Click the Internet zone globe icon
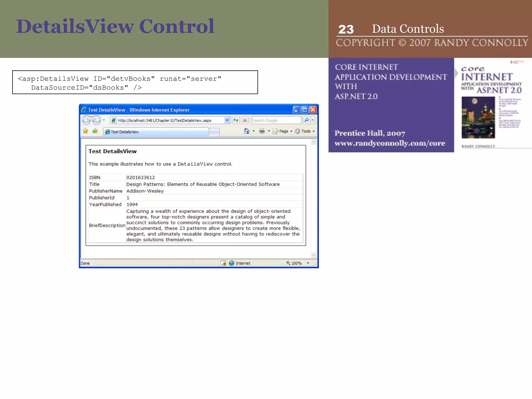 click(232, 263)
